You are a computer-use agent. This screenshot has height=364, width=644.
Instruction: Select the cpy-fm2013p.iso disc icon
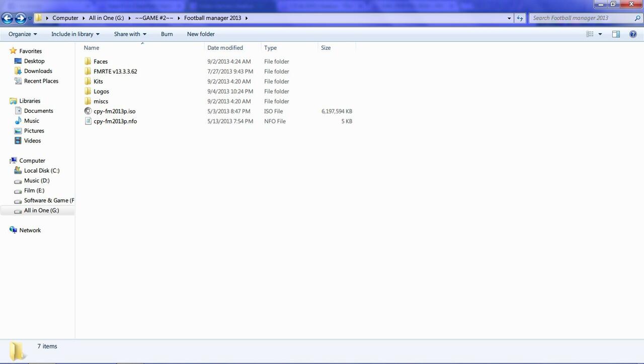pos(88,111)
